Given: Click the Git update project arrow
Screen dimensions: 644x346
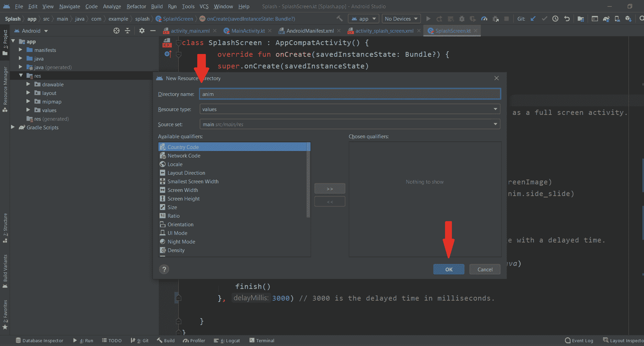Looking at the screenshot, I should point(533,19).
